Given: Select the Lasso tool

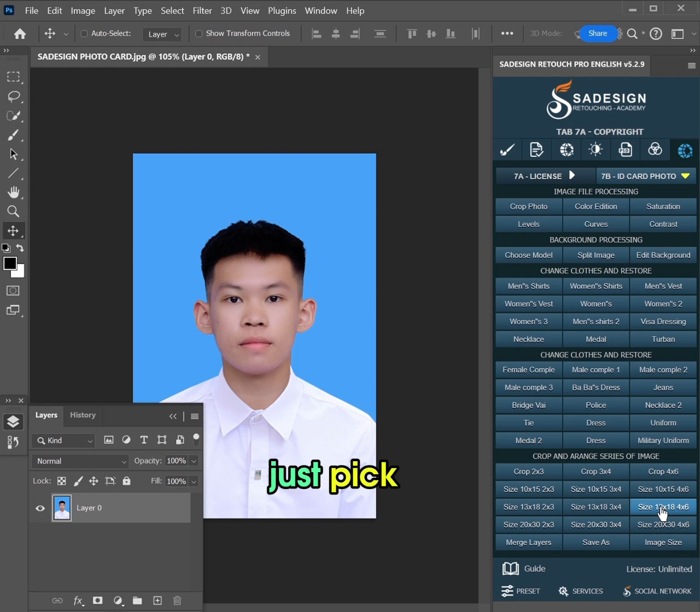Looking at the screenshot, I should [14, 97].
